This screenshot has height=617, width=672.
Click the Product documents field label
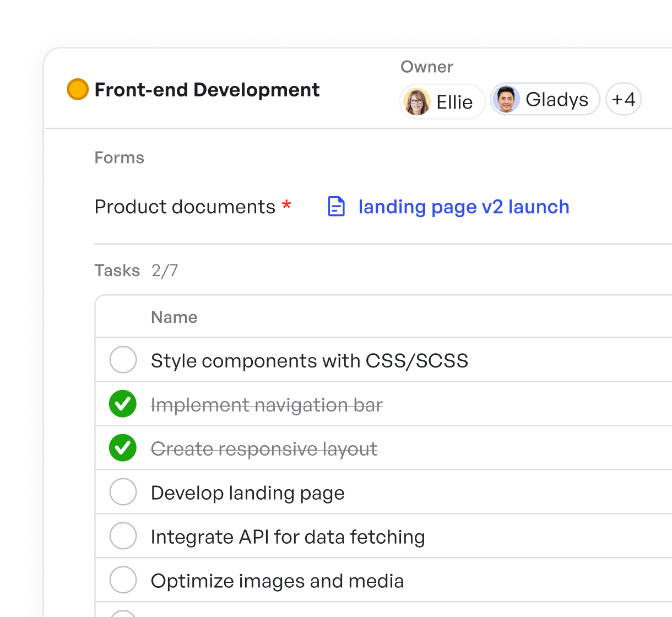coord(185,207)
